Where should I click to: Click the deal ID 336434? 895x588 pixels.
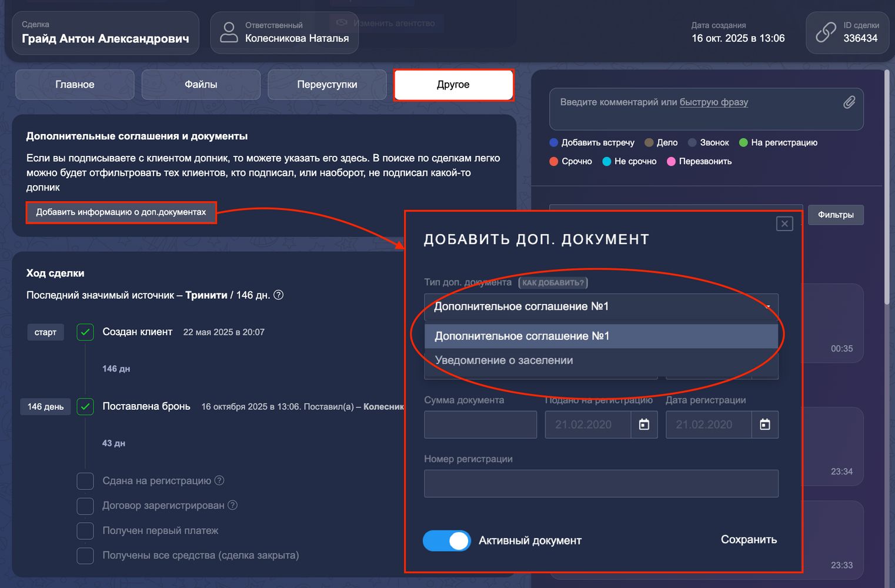[860, 38]
